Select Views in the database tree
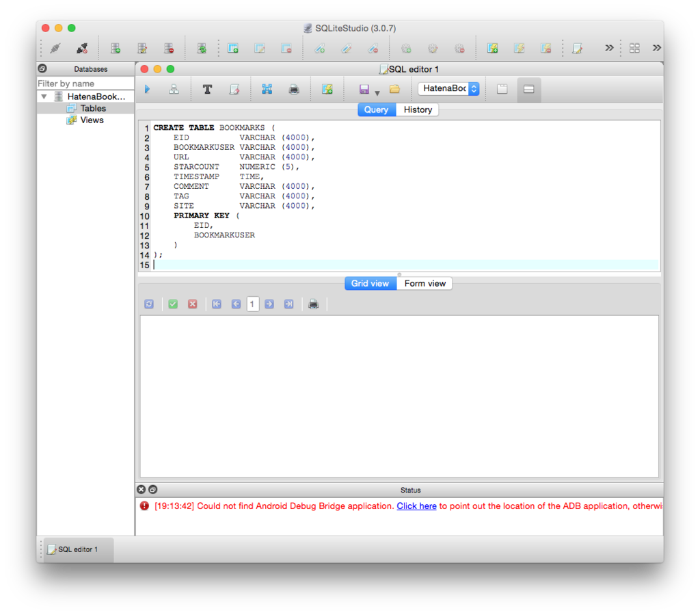The width and height of the screenshot is (700, 615). click(x=92, y=120)
